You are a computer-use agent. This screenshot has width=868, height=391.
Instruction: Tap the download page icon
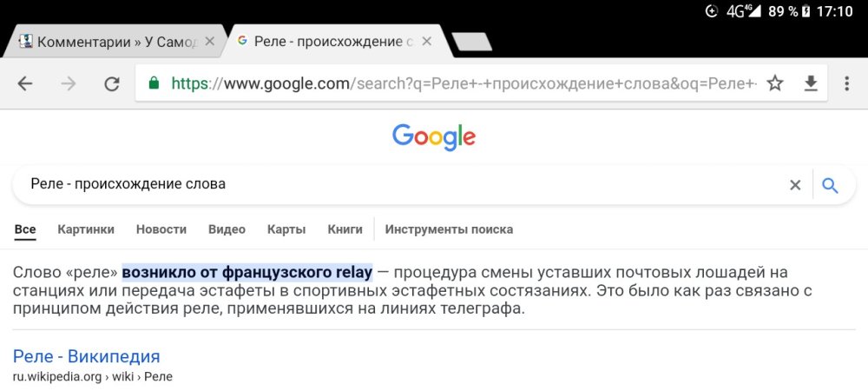(811, 83)
